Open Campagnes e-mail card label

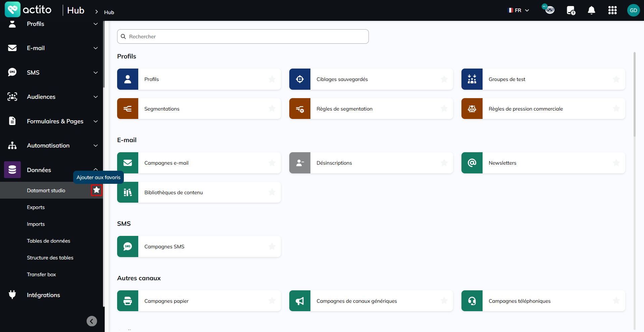(x=166, y=163)
